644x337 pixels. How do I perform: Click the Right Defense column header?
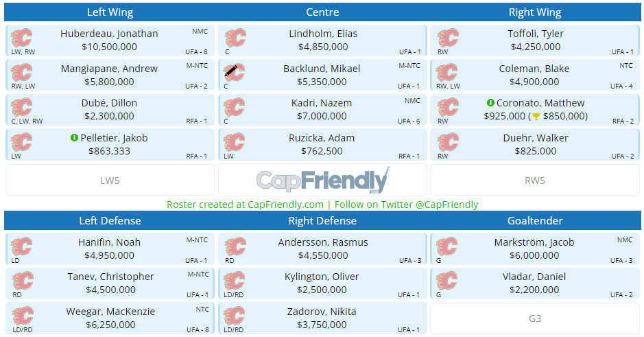click(322, 221)
